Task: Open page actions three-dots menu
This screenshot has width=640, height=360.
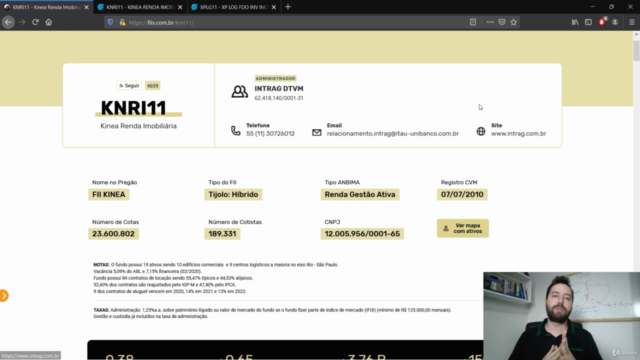Action: pos(490,22)
